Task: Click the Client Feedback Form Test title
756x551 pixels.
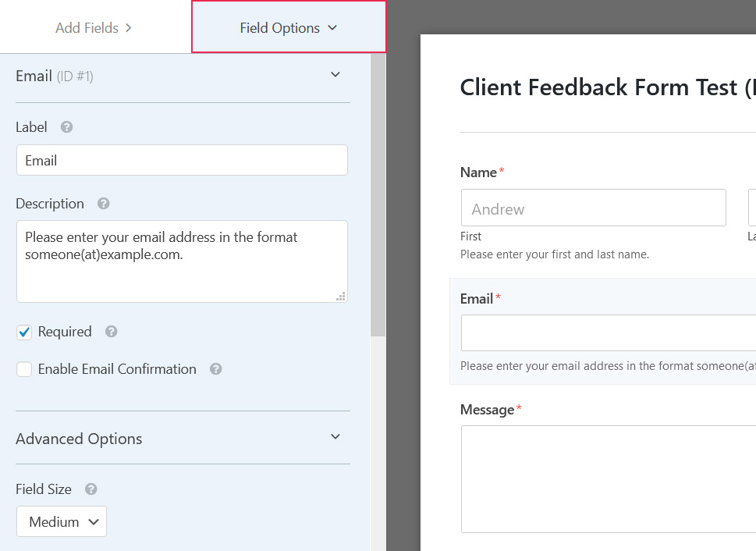Action: 608,87
